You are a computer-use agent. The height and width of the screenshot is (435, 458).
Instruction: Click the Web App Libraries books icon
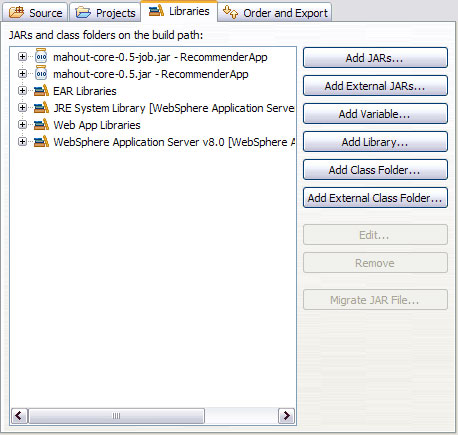click(41, 124)
